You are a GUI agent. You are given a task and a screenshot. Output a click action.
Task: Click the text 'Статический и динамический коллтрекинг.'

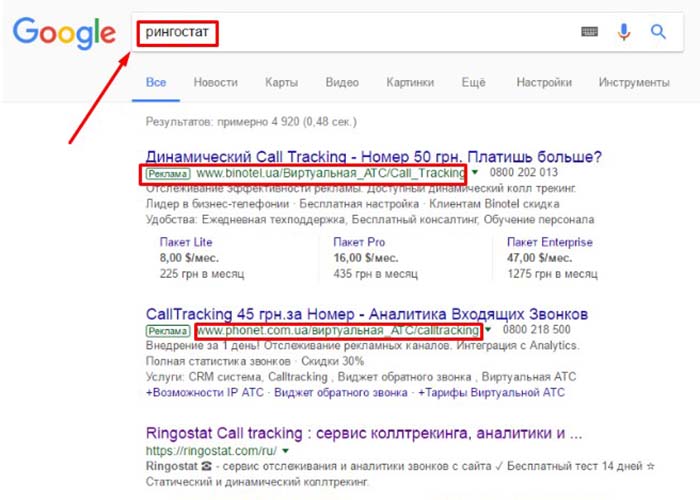coord(257,482)
